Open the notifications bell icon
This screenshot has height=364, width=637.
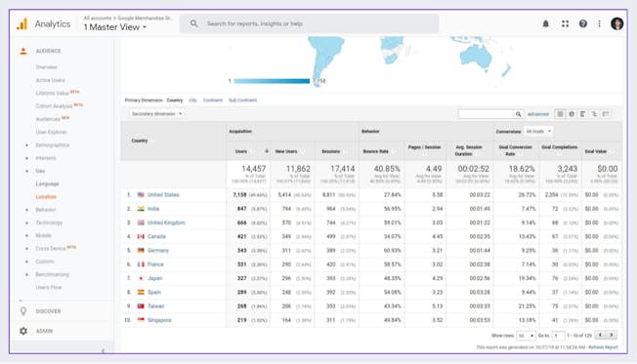click(545, 23)
